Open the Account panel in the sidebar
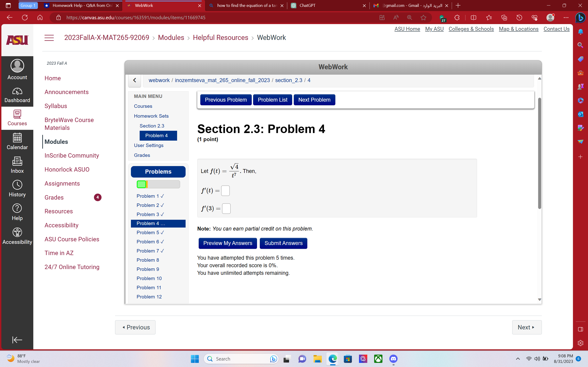Screen dimensions: 588x367 point(17,70)
